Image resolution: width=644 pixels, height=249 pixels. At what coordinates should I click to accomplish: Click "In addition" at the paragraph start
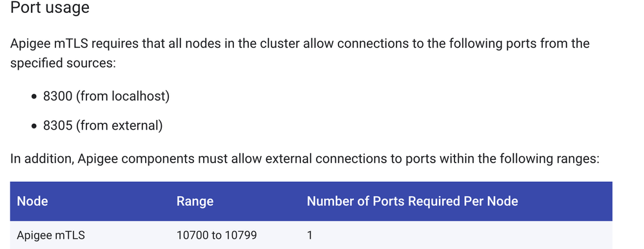tap(41, 159)
